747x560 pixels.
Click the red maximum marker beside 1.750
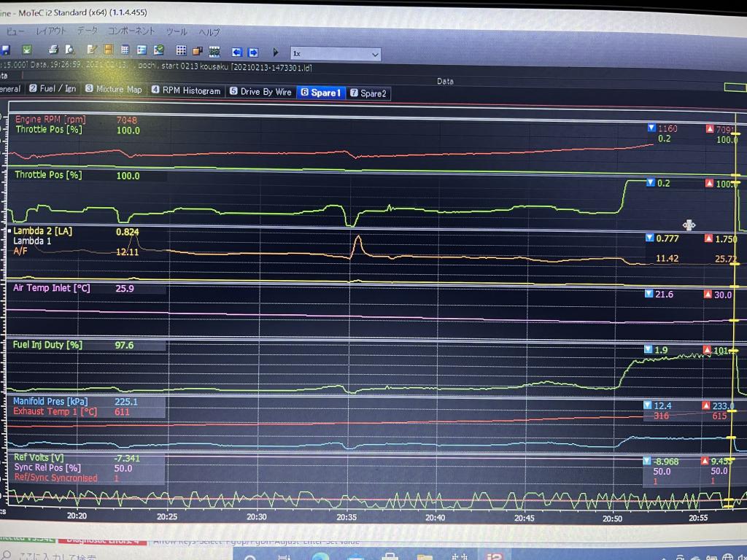tap(711, 238)
